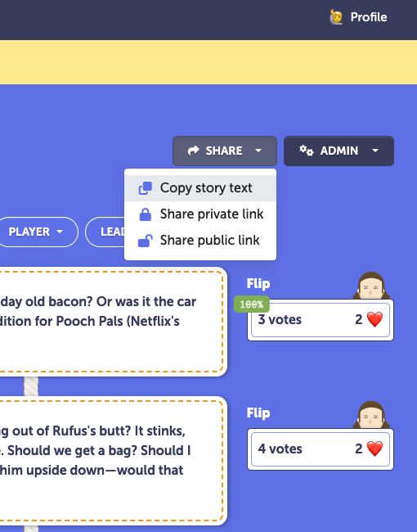The height and width of the screenshot is (532, 417).
Task: Click the share arrow icon
Action: click(x=194, y=151)
